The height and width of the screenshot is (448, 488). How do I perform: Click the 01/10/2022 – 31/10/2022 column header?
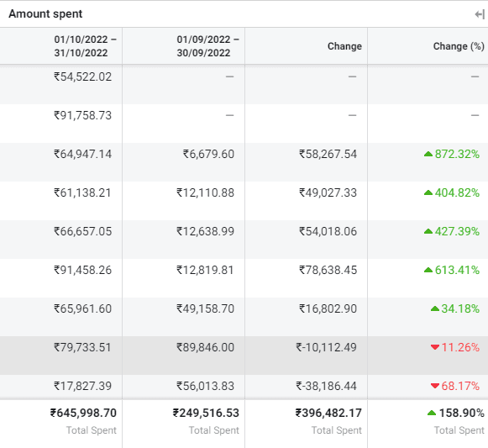(x=85, y=46)
